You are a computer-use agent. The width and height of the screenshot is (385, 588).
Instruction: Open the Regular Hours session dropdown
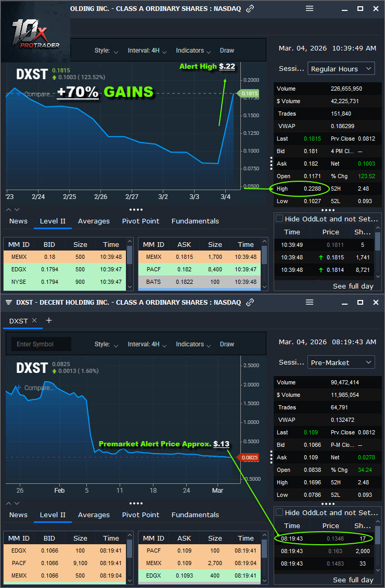341,69
